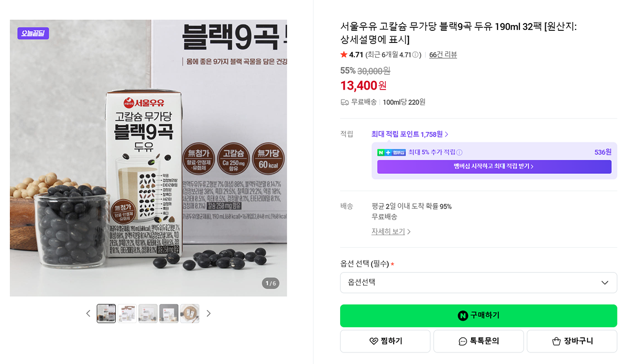The image size is (629, 364).
Task: Open the 옵션선택 dropdown
Action: 479,283
